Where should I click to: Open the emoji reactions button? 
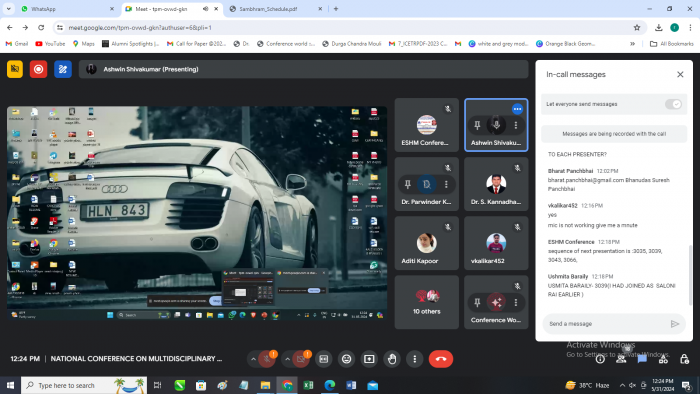click(346, 359)
